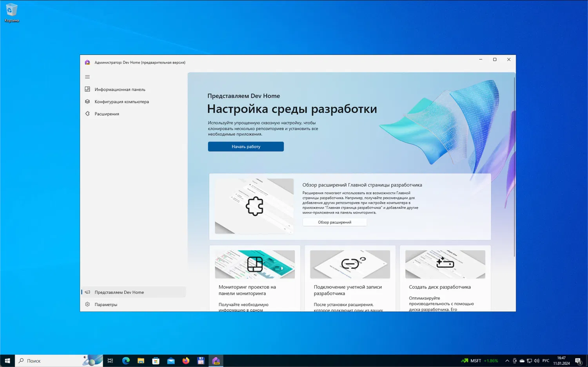This screenshot has height=367, width=588.
Task: Click the OneDrive cloud tray icon
Action: [522, 361]
